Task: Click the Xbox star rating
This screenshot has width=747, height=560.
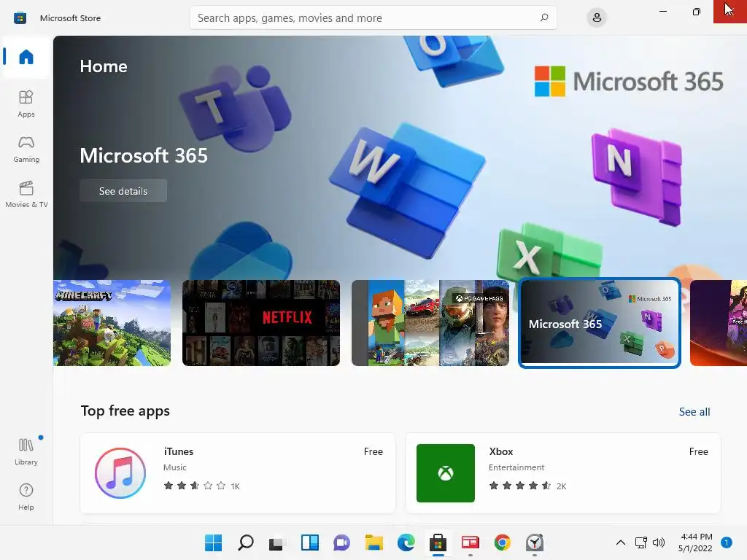Action: click(x=519, y=486)
